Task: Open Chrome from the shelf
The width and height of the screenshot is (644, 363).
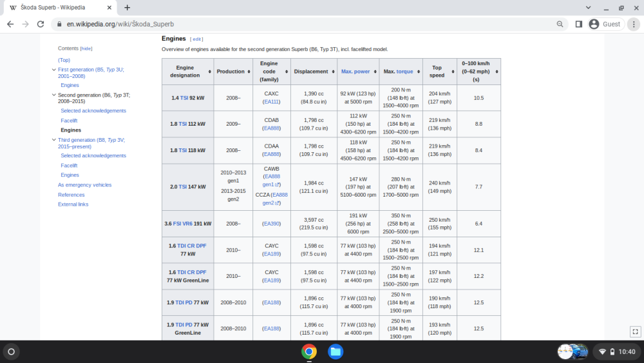Action: 309,351
